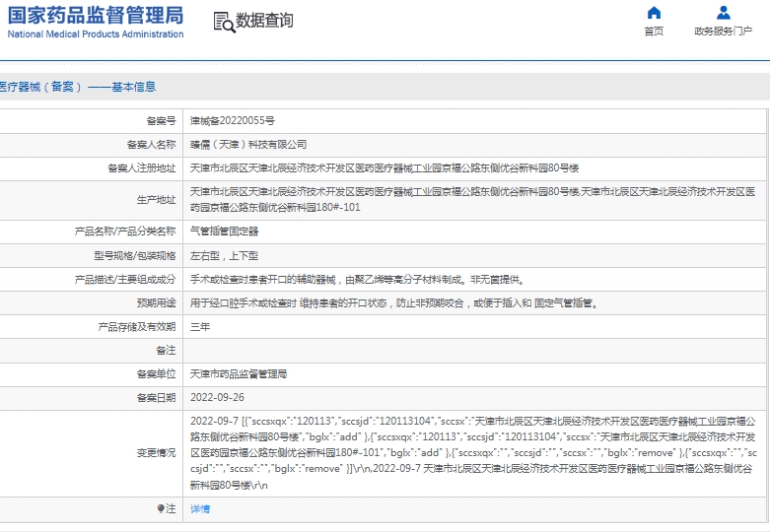Viewport: 770px width, 532px height.
Task: Click the 变更情况 change history text
Action: (473, 453)
